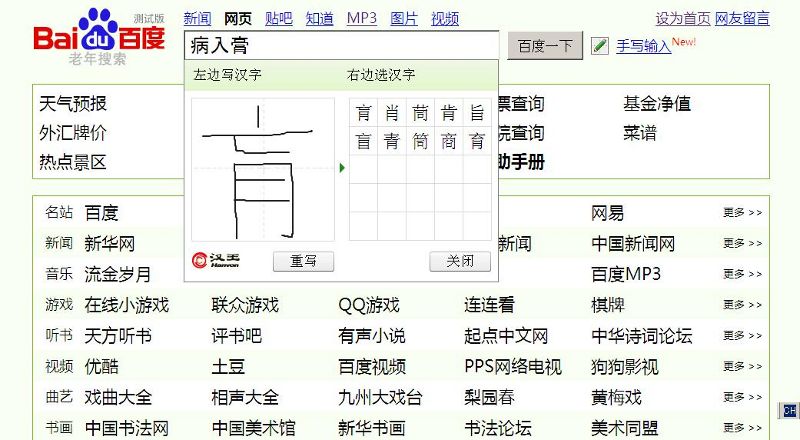Screen dimensions: 800x440
Task: Switch to the 新闻 tab
Action: pos(197,19)
